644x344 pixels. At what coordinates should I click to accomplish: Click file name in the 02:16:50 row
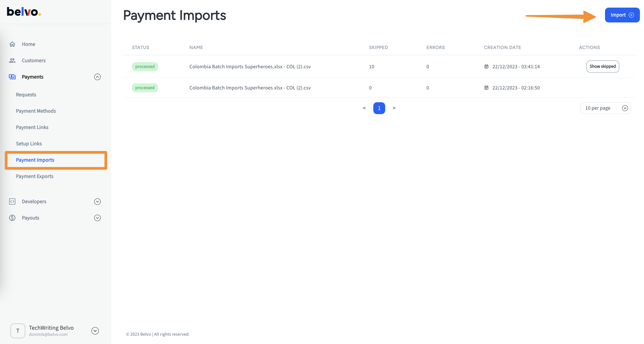pyautogui.click(x=250, y=88)
